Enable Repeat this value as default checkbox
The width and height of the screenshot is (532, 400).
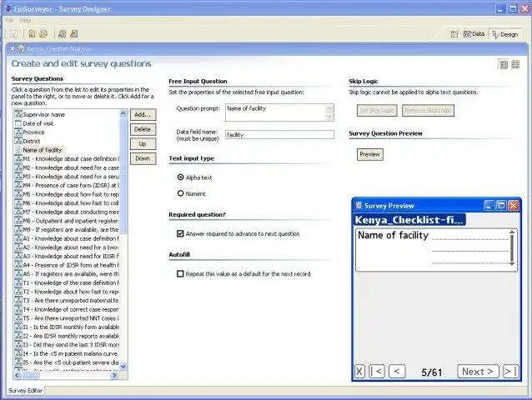pos(180,273)
